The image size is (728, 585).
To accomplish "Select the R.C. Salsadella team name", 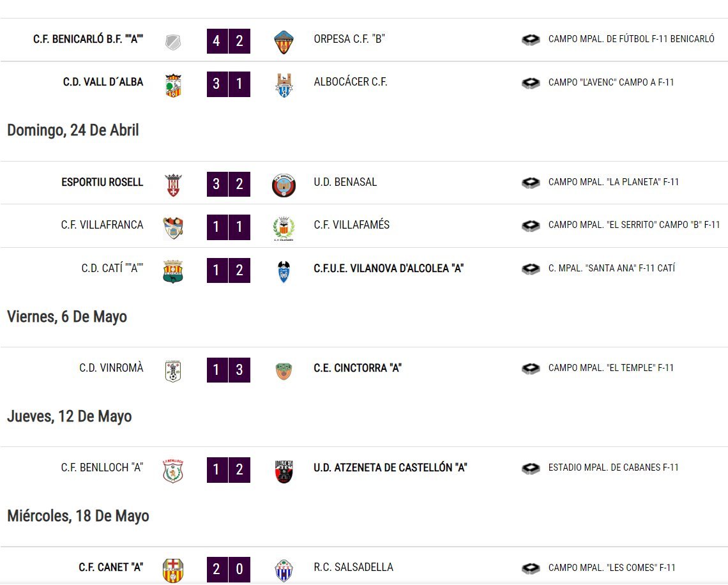I will pyautogui.click(x=353, y=567).
